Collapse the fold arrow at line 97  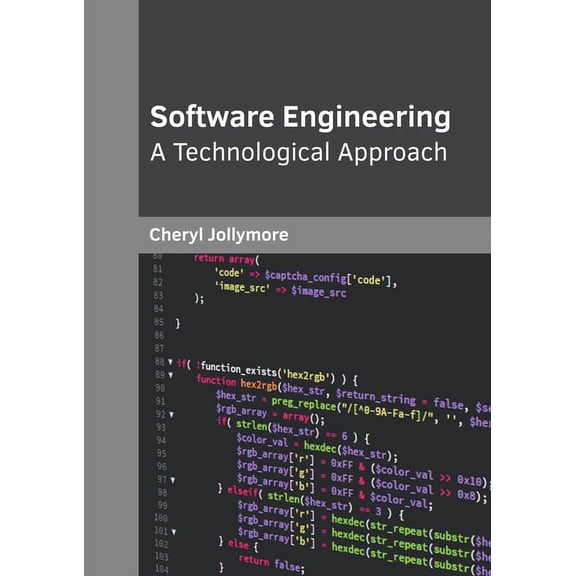(x=173, y=480)
